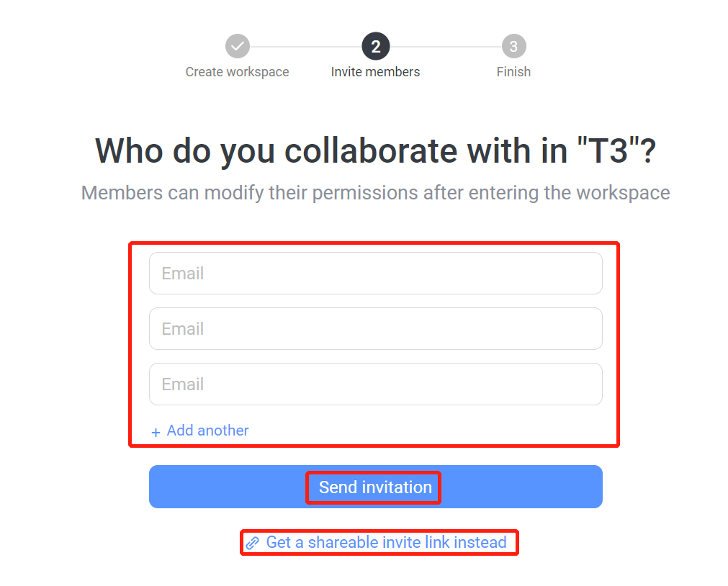Viewport: 728px width, 586px height.
Task: Click the "Who do you collaborate with" heading
Action: 376,151
